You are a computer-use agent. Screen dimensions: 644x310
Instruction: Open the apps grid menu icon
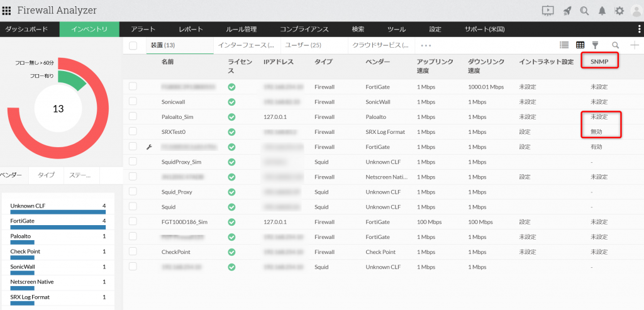point(8,11)
